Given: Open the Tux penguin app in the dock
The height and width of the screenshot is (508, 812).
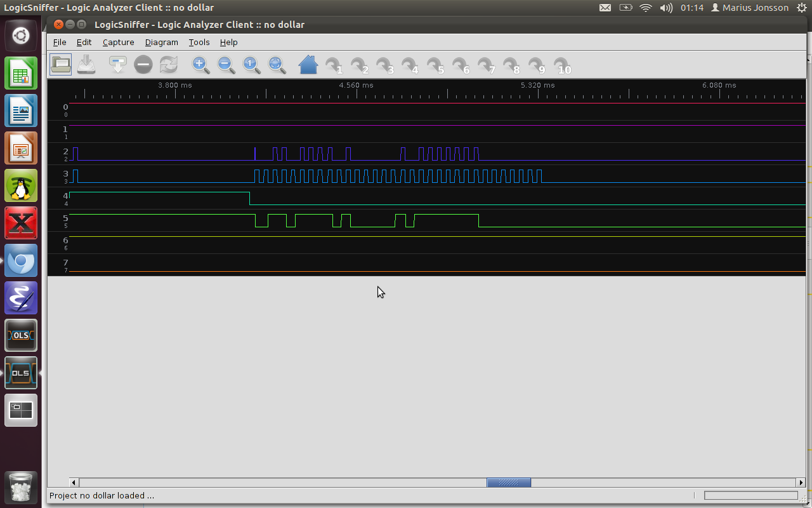Looking at the screenshot, I should (x=21, y=185).
